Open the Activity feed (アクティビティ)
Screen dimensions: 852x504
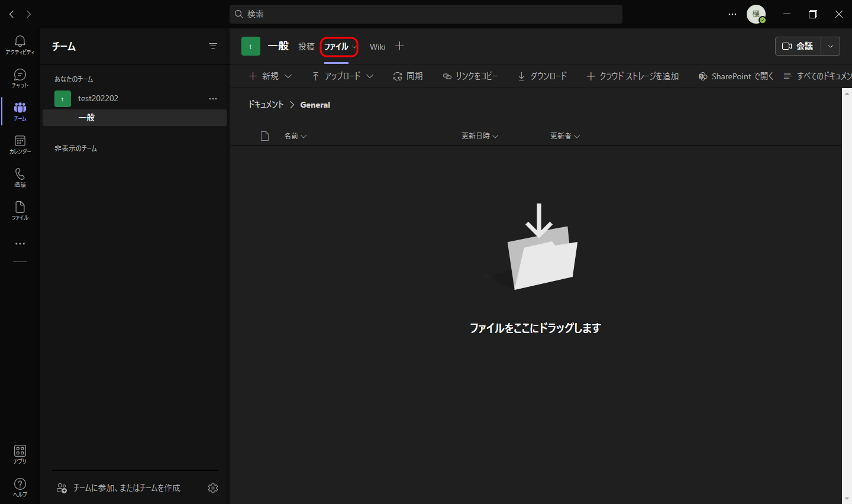click(20, 45)
